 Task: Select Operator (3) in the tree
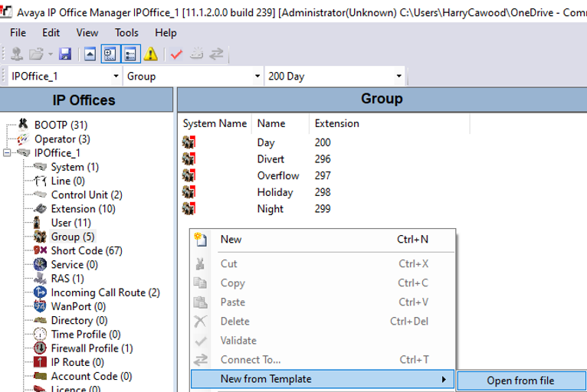[x=62, y=139]
